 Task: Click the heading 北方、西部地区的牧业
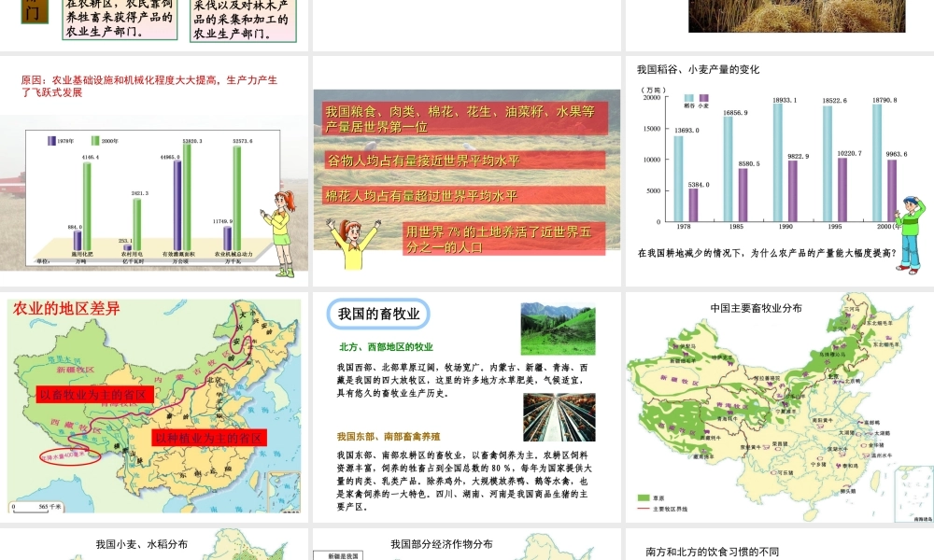386,347
